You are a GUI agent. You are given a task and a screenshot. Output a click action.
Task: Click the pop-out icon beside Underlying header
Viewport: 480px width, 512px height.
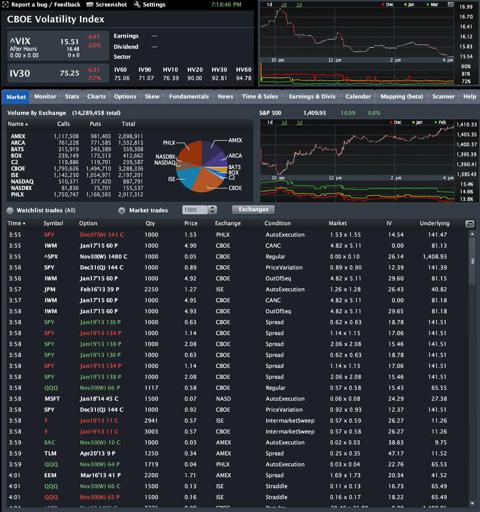pyautogui.click(x=469, y=224)
